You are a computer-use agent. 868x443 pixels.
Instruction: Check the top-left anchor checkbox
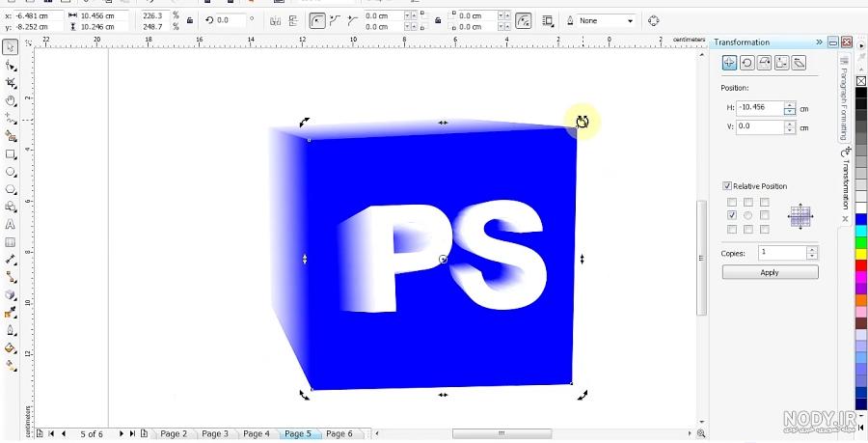[732, 203]
